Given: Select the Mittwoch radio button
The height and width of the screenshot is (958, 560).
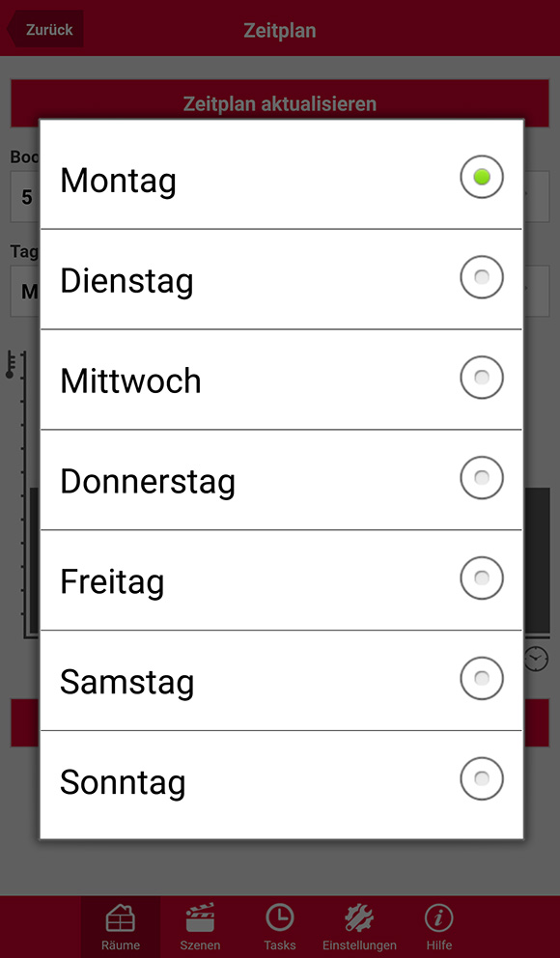Looking at the screenshot, I should click(482, 378).
